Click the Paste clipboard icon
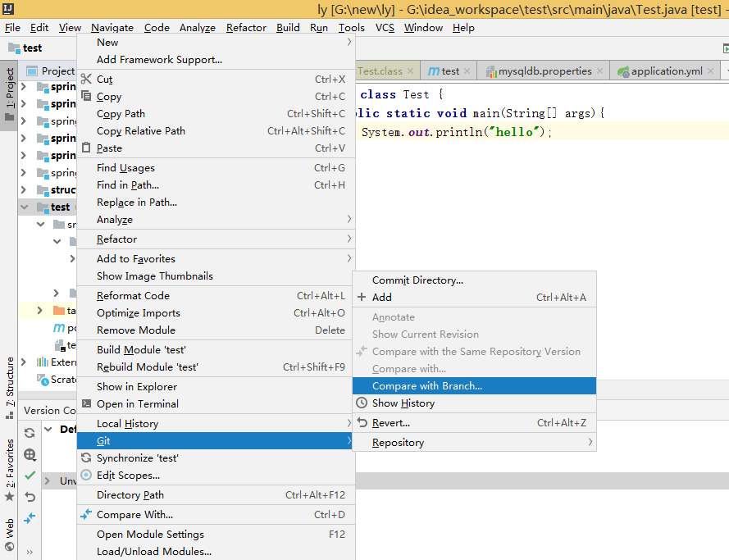Screen dimensions: 729x560 pos(86,148)
